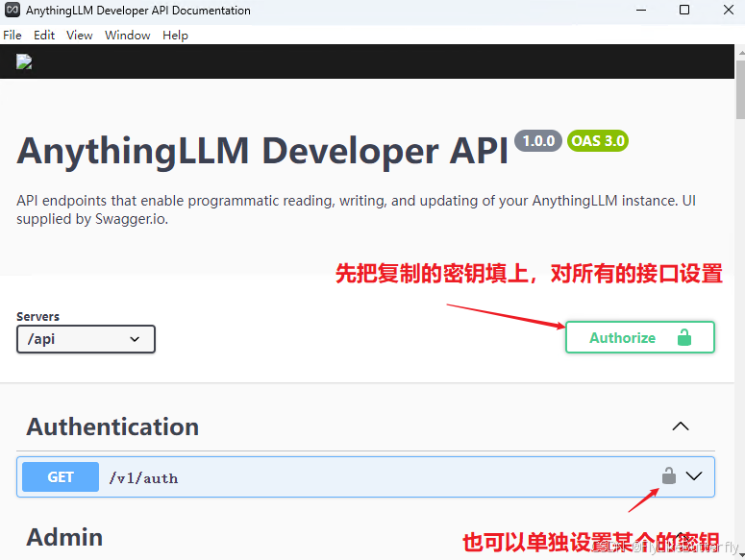This screenshot has height=560, width=745.
Task: Open the Help menu
Action: (175, 36)
